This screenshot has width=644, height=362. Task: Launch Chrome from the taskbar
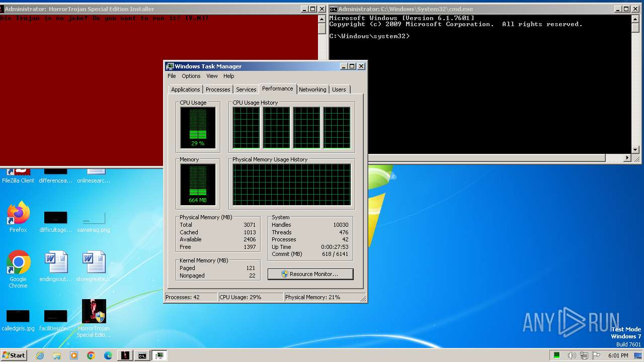click(x=91, y=355)
